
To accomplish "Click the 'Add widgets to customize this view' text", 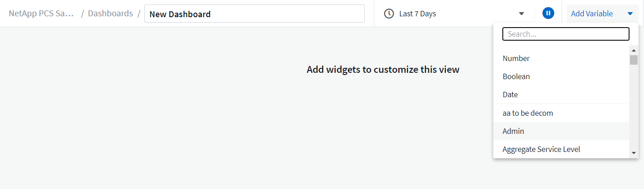I will [x=383, y=70].
